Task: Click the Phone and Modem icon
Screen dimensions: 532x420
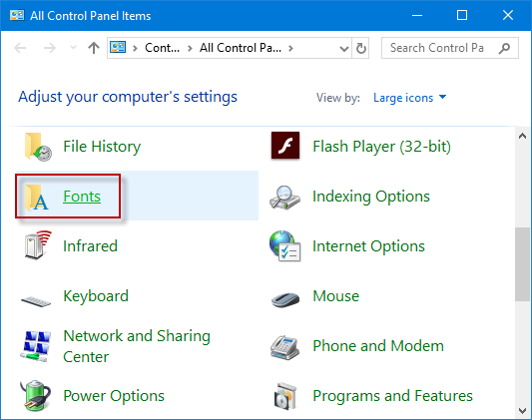Action: [284, 347]
